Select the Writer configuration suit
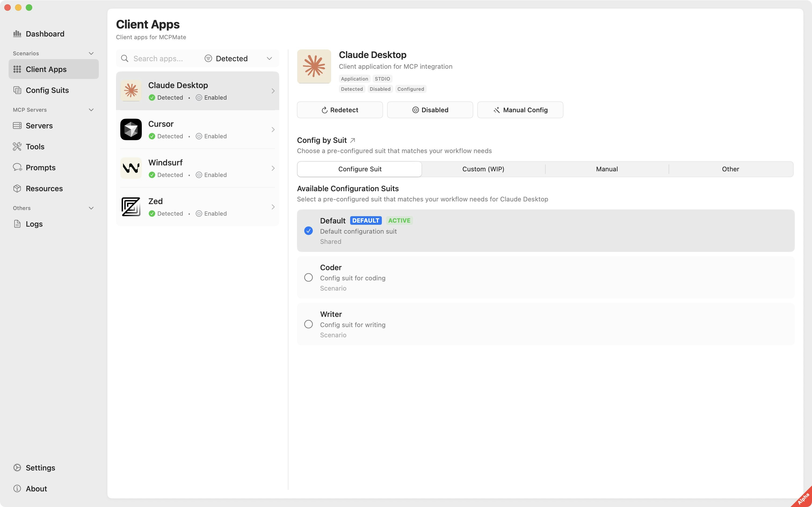The image size is (812, 507). point(308,324)
